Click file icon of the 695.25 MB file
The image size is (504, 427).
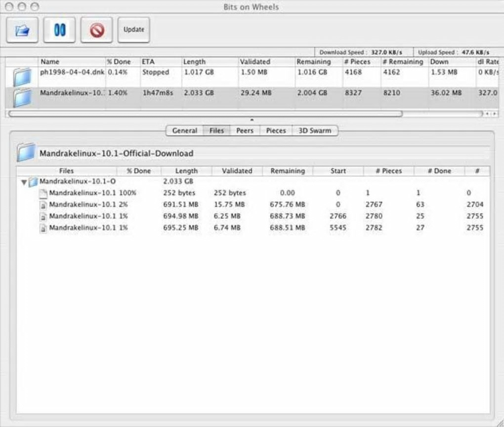[43, 228]
